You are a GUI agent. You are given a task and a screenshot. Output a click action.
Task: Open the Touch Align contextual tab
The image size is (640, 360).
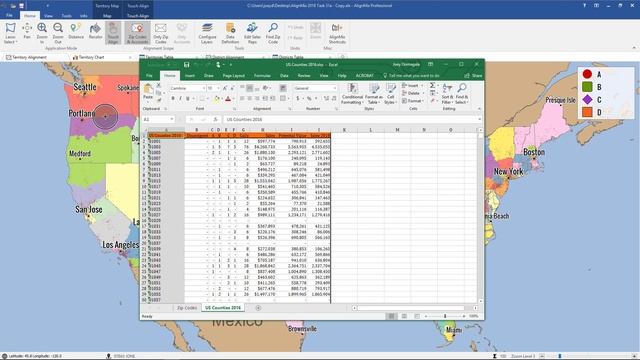coord(138,16)
